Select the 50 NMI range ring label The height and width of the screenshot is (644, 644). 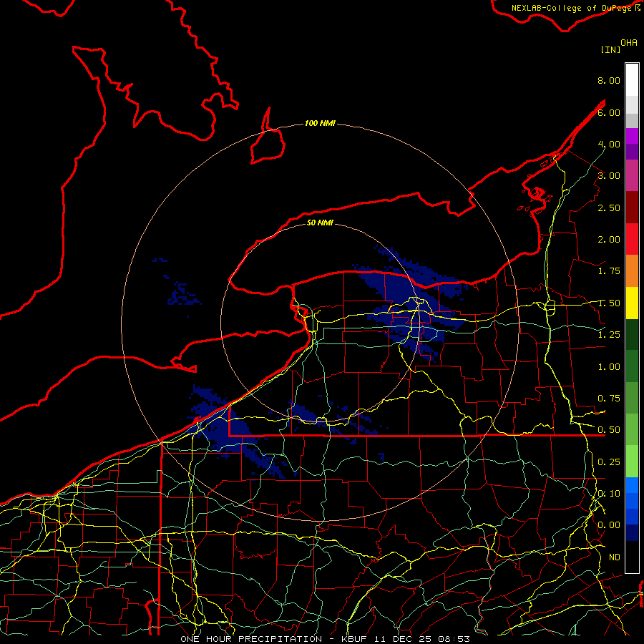coord(320,223)
